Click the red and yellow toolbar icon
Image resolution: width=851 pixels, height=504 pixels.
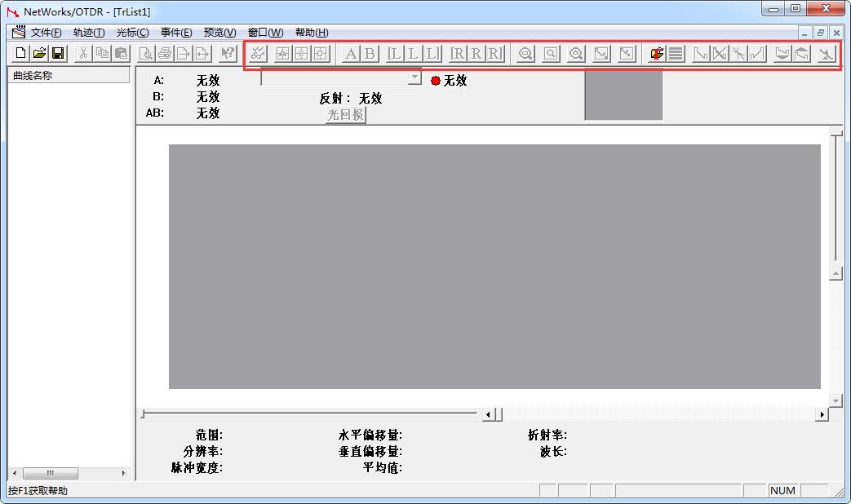pyautogui.click(x=656, y=54)
